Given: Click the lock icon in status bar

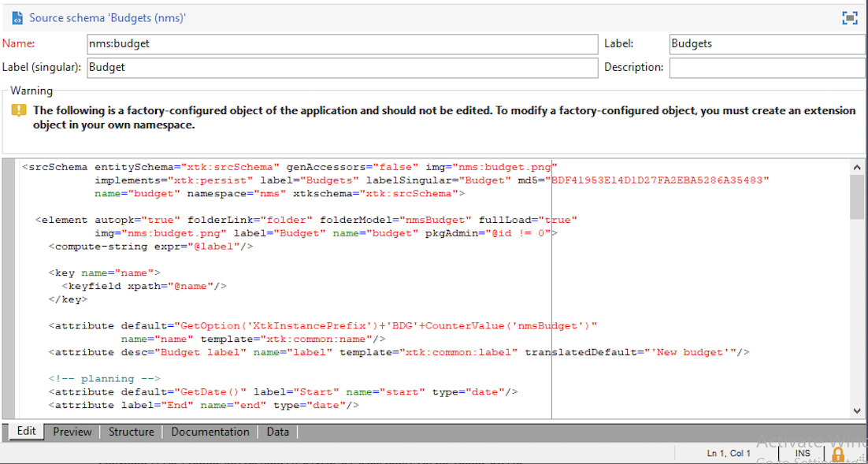Looking at the screenshot, I should (838, 454).
